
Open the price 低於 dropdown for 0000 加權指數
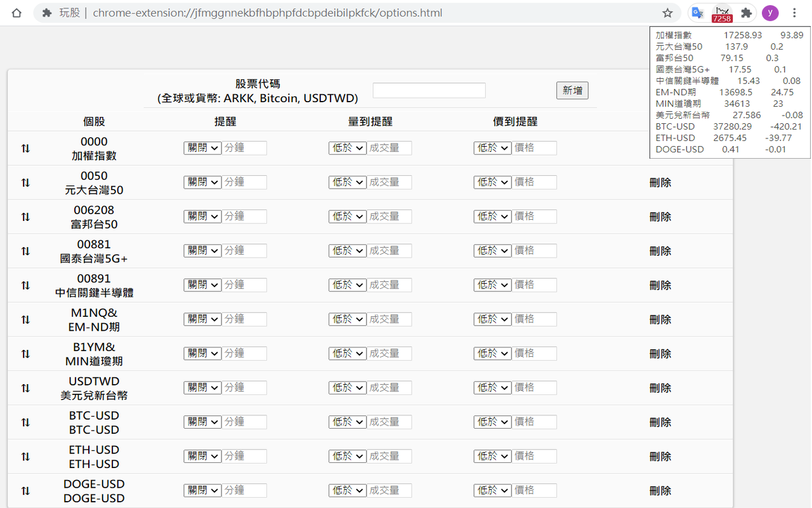point(492,148)
